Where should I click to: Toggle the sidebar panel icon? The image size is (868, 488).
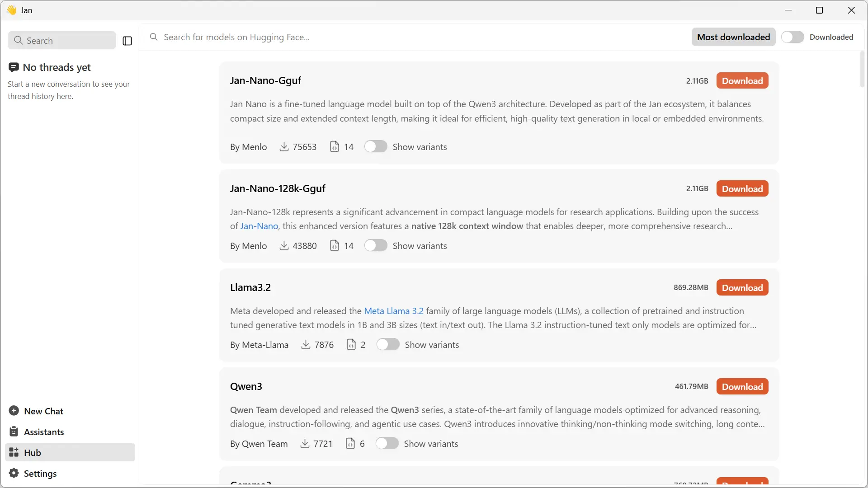127,41
